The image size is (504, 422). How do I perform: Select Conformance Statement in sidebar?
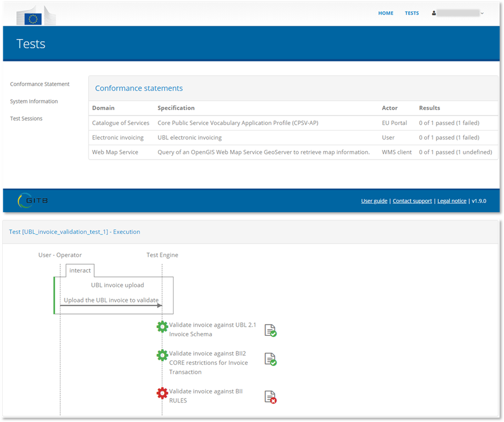click(40, 84)
